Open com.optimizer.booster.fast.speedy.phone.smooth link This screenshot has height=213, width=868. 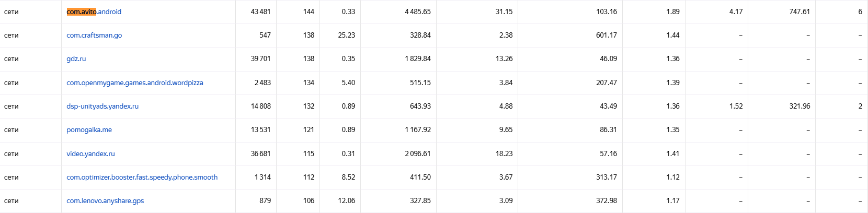coord(142,177)
